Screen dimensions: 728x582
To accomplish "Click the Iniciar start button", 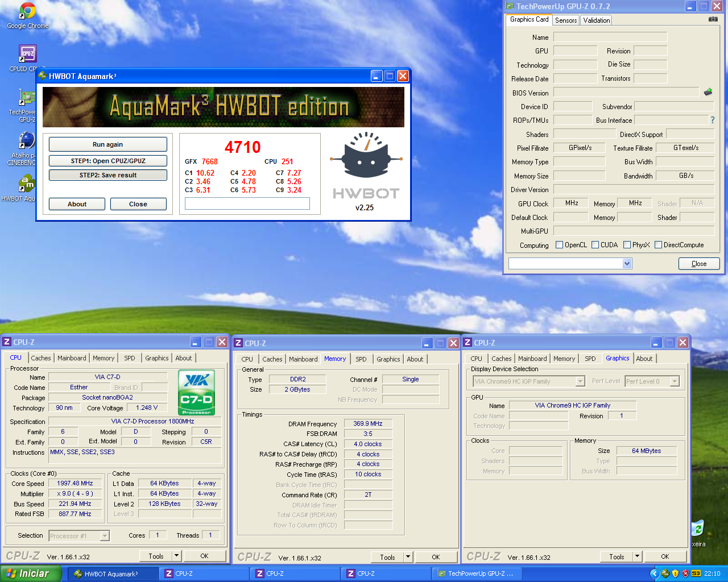I will 31,573.
